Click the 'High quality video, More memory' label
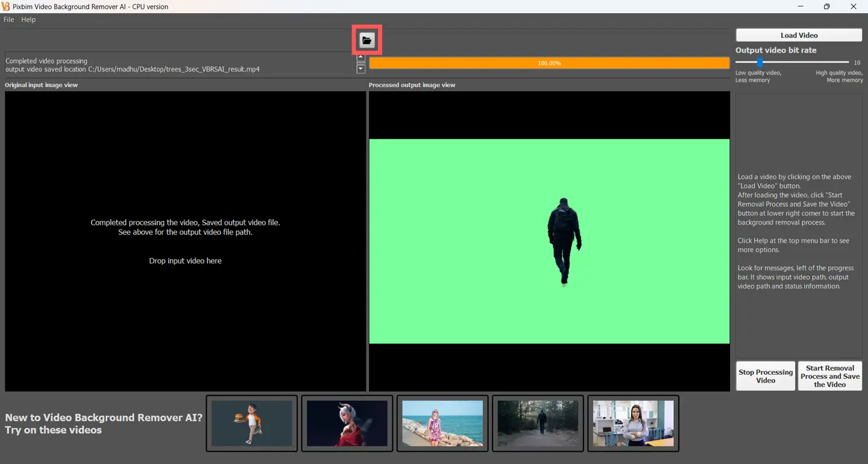Viewport: 868px width, 464px height. click(839, 77)
